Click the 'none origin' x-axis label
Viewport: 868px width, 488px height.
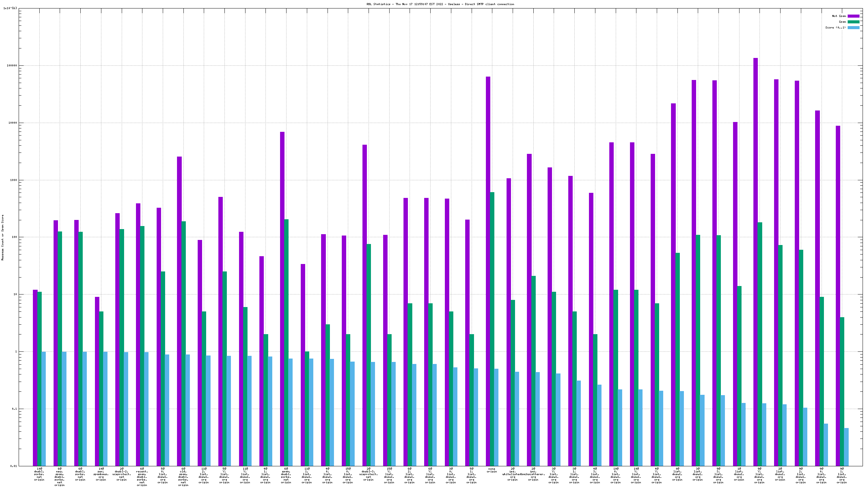pyautogui.click(x=492, y=470)
